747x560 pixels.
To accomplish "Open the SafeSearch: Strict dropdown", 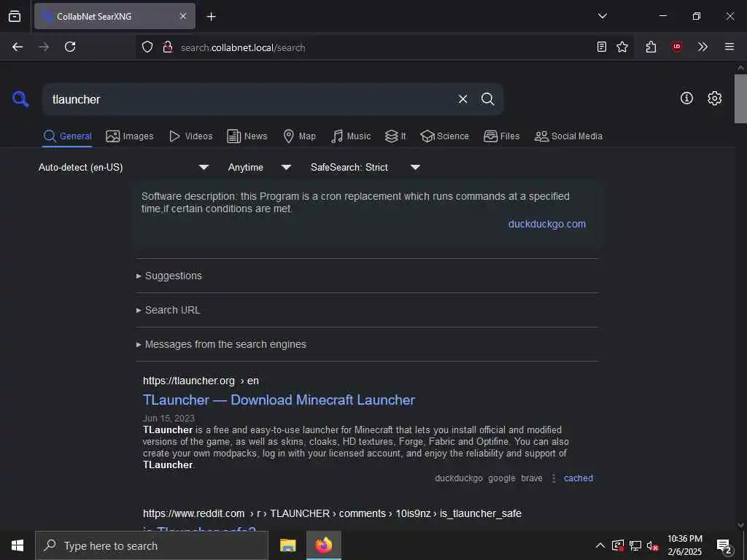I will point(365,167).
